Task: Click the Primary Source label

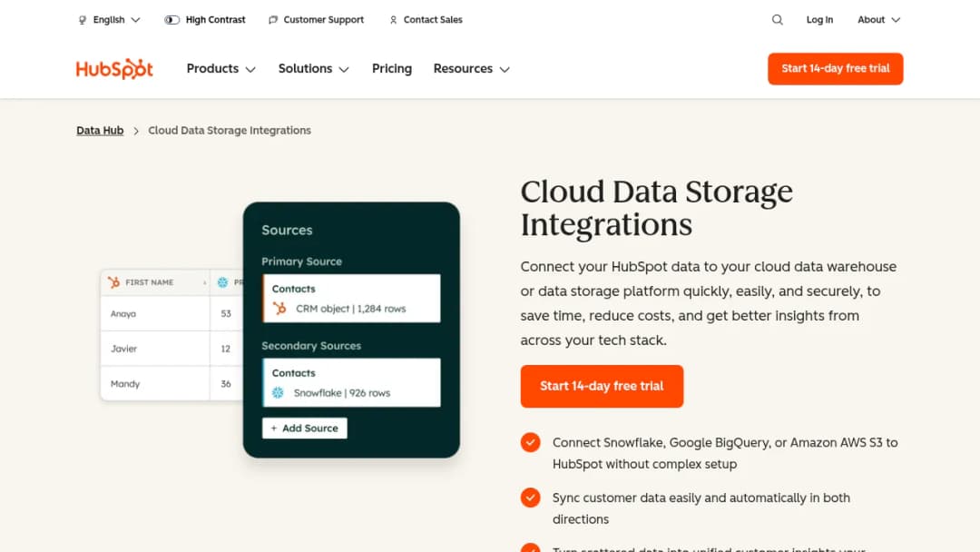Action: [302, 261]
